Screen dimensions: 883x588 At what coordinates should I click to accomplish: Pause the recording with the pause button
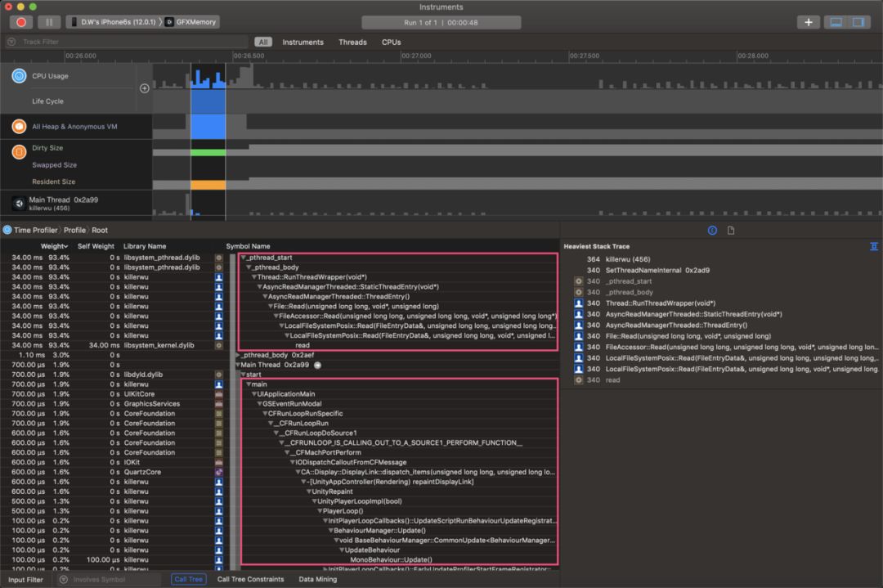pos(49,22)
